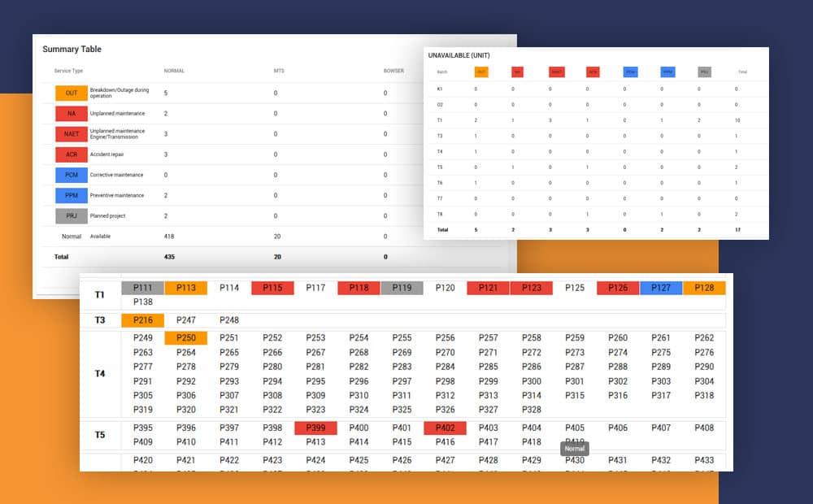
Task: Click unit P328 in T4 batch
Action: click(x=532, y=410)
